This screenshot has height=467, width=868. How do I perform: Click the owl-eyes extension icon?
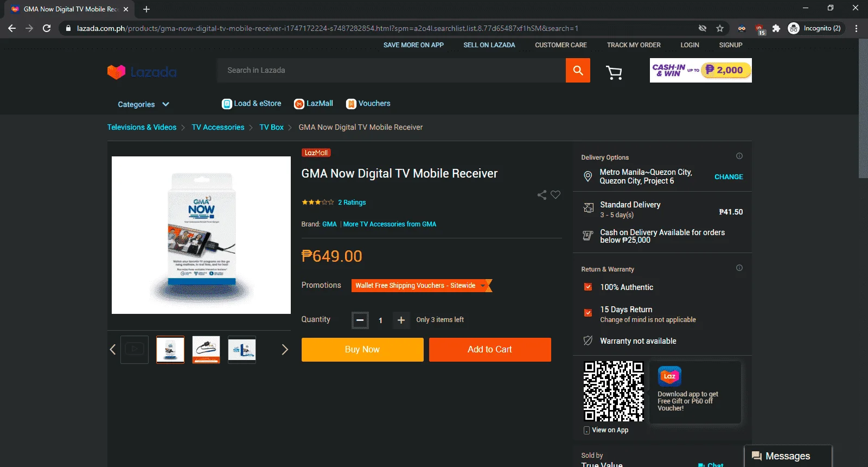point(742,28)
